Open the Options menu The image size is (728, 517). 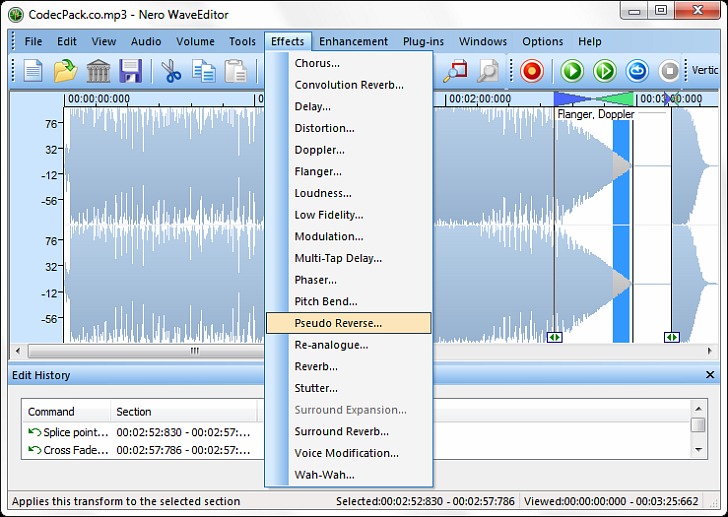(543, 41)
